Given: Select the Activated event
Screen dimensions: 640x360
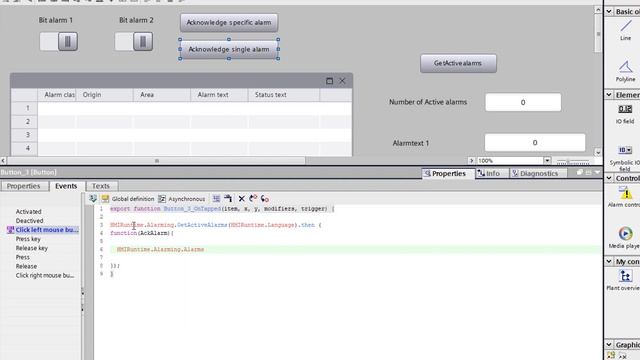Looking at the screenshot, I should [x=29, y=211].
